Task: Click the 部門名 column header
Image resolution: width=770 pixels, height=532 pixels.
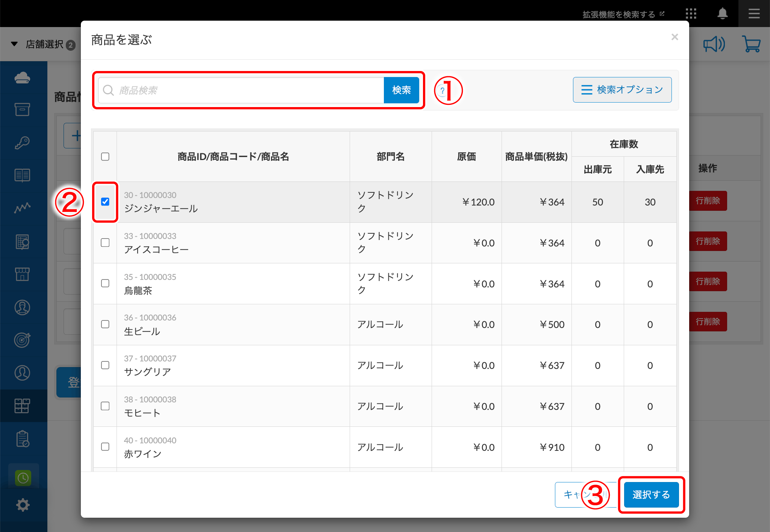Action: (391, 157)
